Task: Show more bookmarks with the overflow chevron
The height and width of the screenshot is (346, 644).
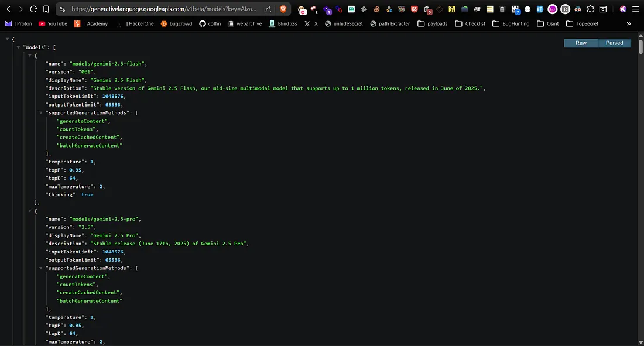Action: point(628,24)
